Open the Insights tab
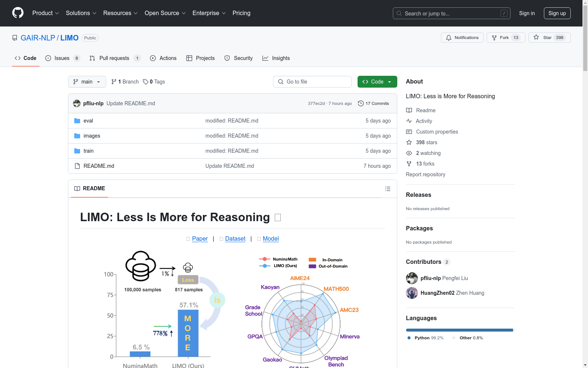Image resolution: width=588 pixels, height=368 pixels. [276, 58]
